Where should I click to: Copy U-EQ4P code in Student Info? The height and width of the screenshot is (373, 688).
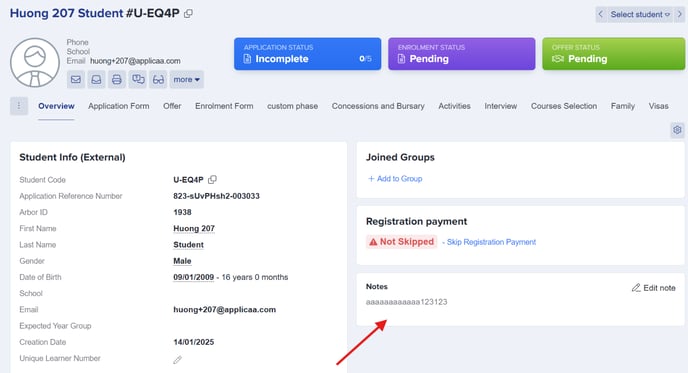click(x=212, y=179)
